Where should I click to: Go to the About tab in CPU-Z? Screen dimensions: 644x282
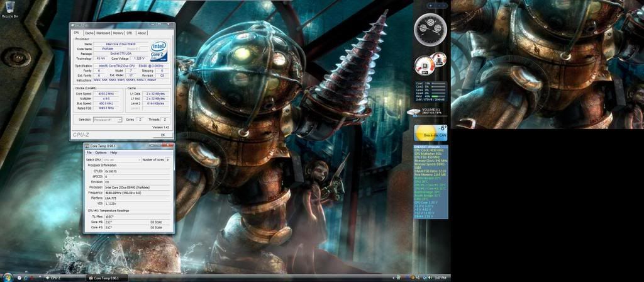coord(142,33)
